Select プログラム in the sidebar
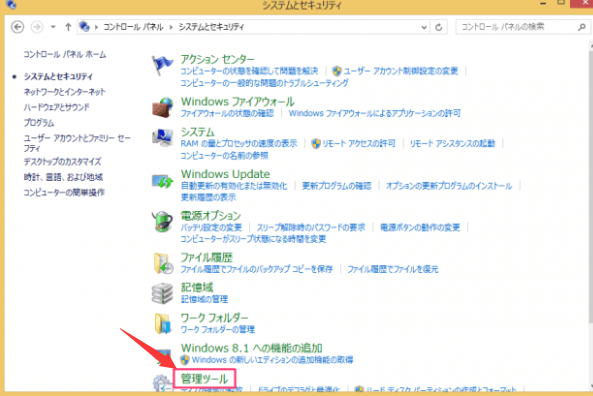This screenshot has width=593, height=396. [x=39, y=123]
